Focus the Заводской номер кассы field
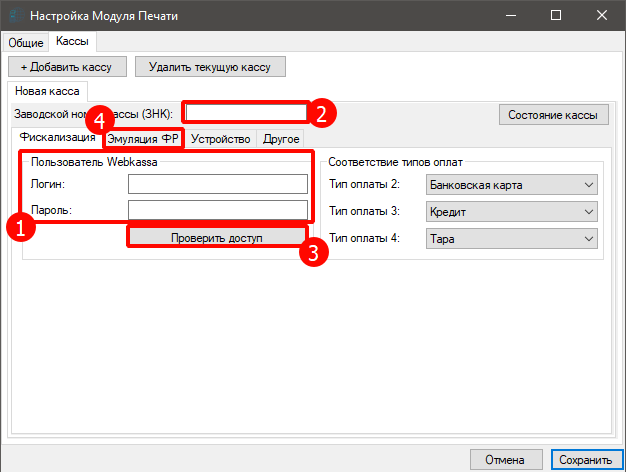Image resolution: width=626 pixels, height=472 pixels. pos(245,113)
